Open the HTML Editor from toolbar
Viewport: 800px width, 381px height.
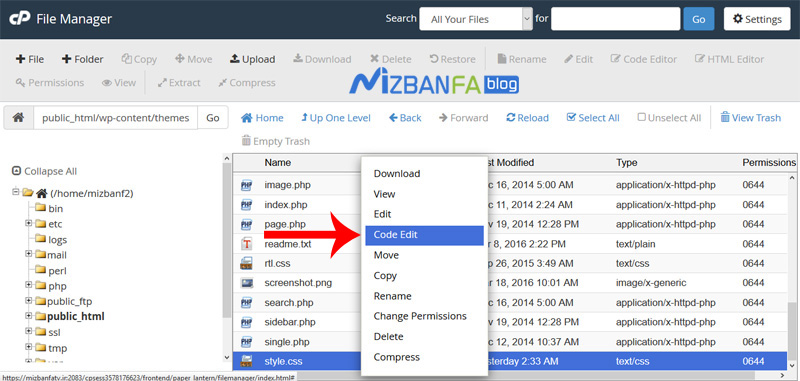click(730, 59)
